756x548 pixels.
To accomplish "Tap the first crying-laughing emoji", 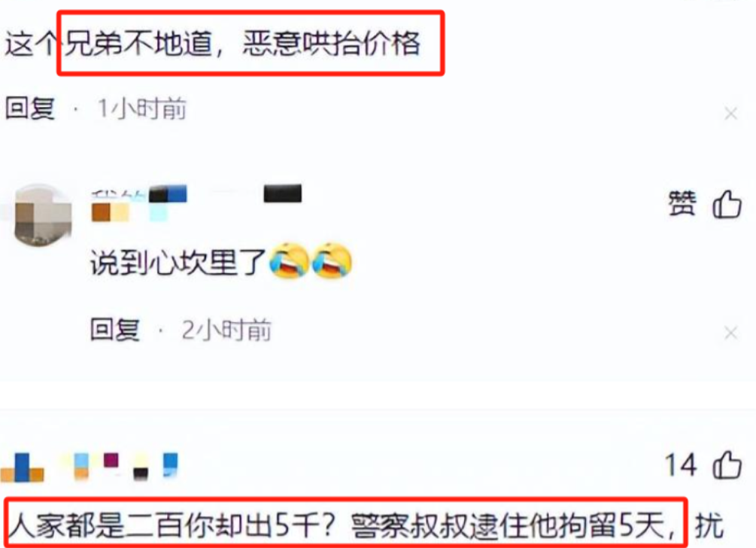I will click(x=289, y=261).
